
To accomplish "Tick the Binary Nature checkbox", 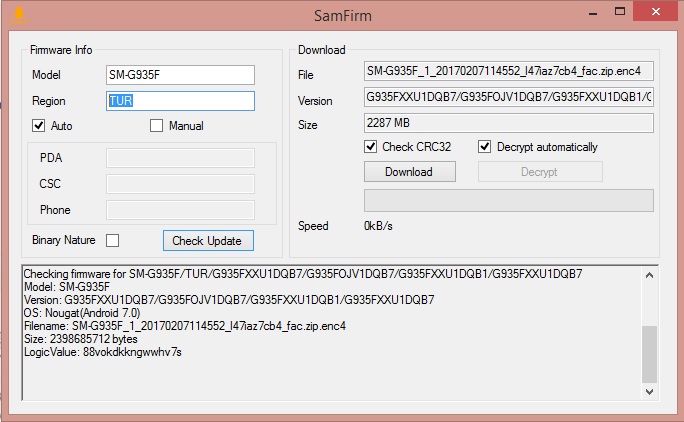I will (x=113, y=240).
